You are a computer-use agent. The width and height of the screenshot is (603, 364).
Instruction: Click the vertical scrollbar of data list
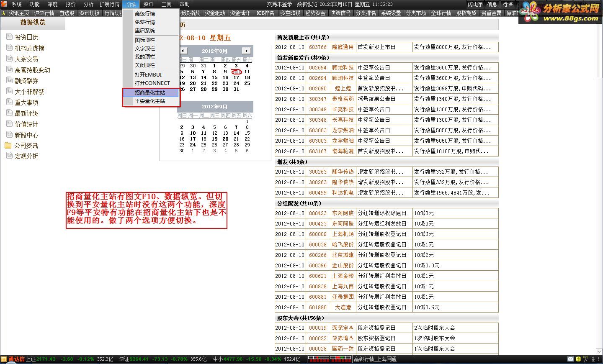[x=599, y=187]
